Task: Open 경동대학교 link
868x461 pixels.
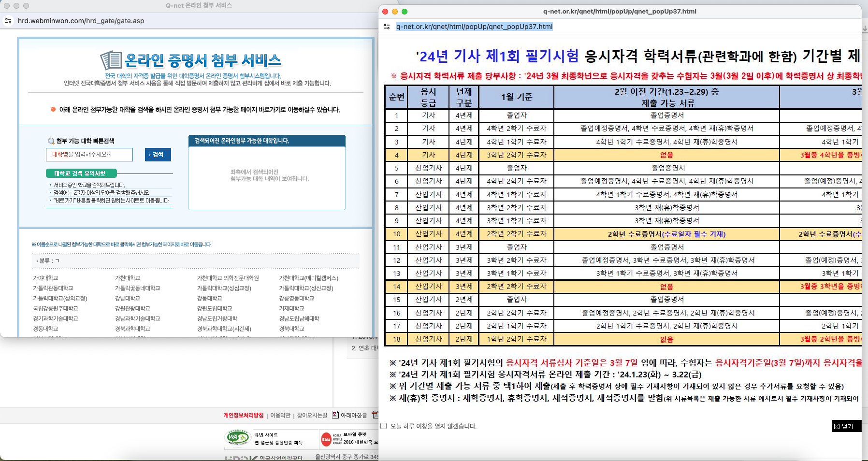Action: (45, 329)
